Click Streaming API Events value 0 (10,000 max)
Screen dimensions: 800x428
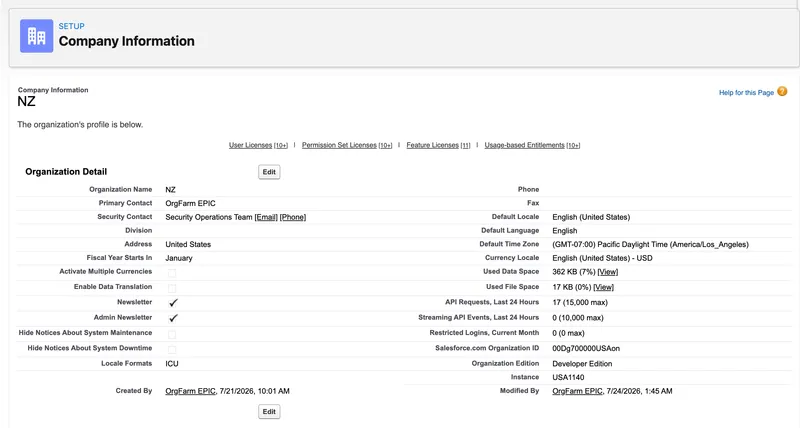578,318
